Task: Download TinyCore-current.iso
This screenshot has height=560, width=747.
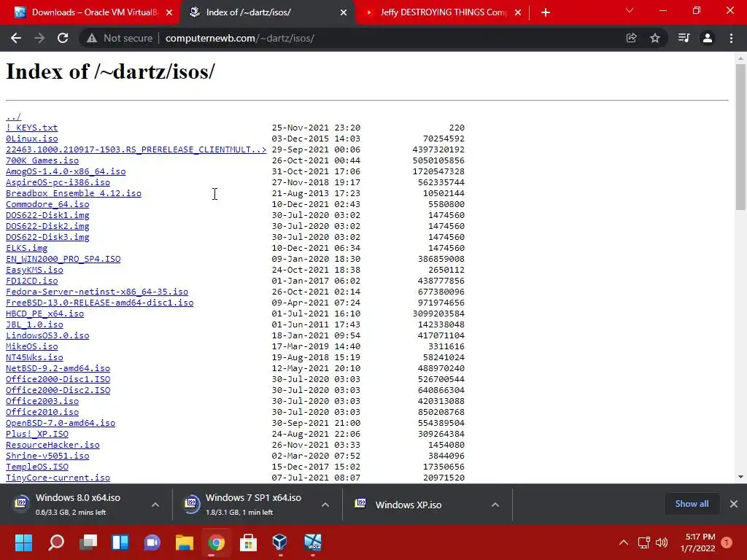Action: [58, 478]
